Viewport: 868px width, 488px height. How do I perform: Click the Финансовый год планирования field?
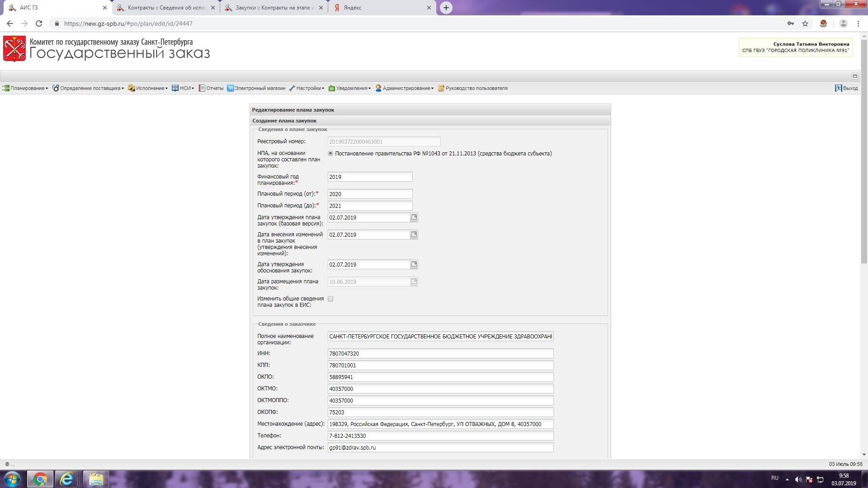click(369, 177)
